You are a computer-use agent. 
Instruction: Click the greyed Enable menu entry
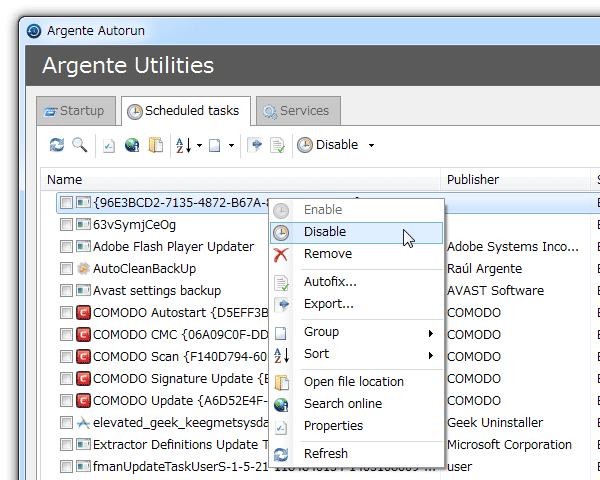click(x=356, y=210)
